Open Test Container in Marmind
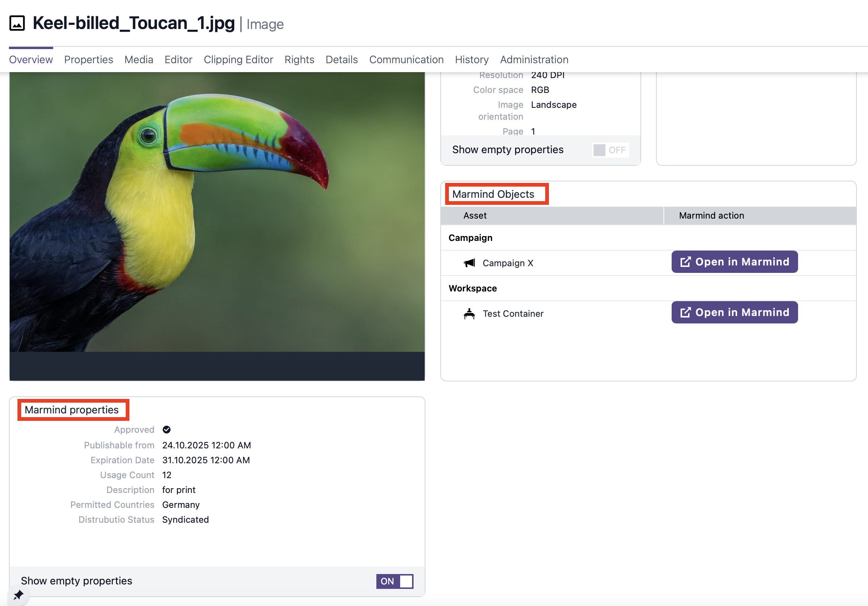 pos(734,313)
